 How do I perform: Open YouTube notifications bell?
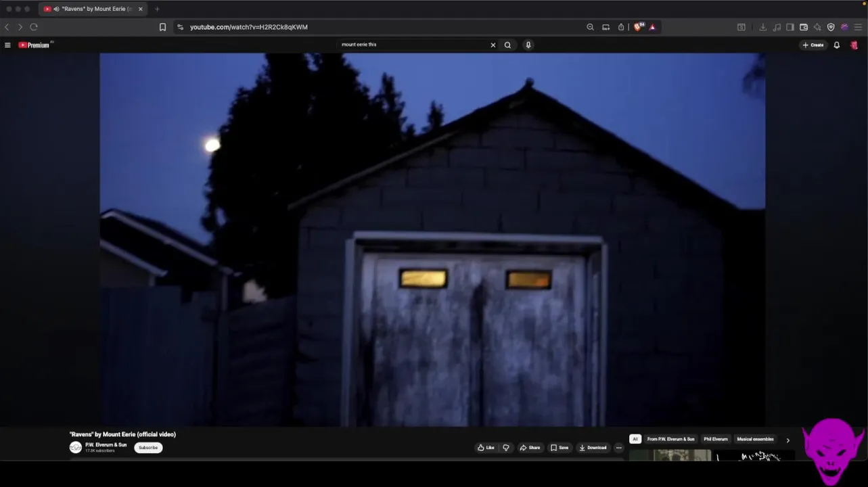(837, 45)
